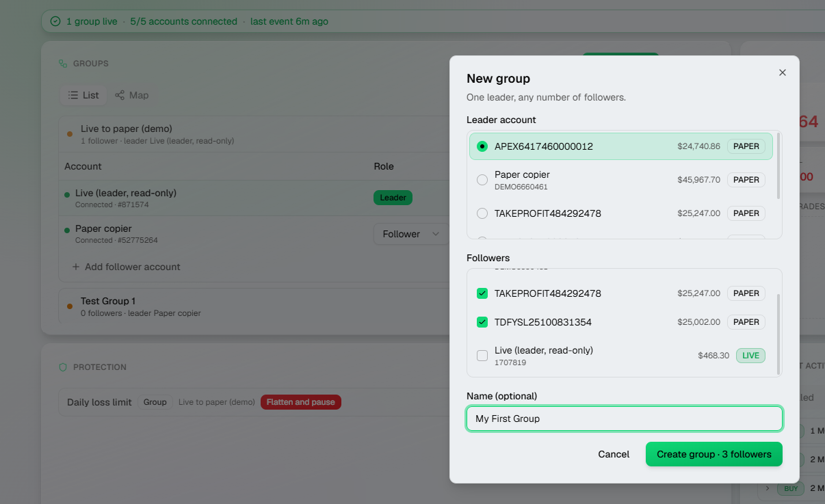Switch to the List view tab
Screen dimensions: 825x504
click(x=83, y=95)
